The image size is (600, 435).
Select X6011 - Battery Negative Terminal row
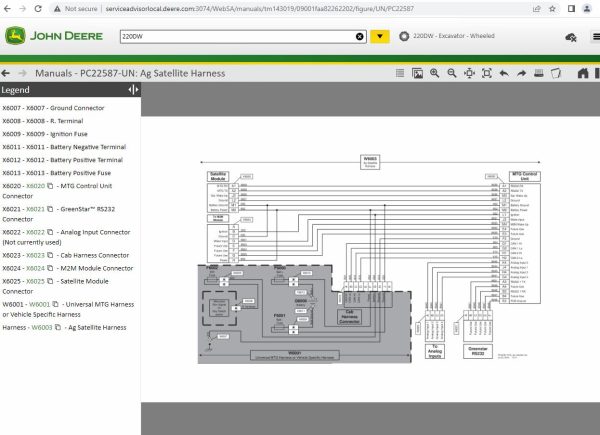coord(64,147)
